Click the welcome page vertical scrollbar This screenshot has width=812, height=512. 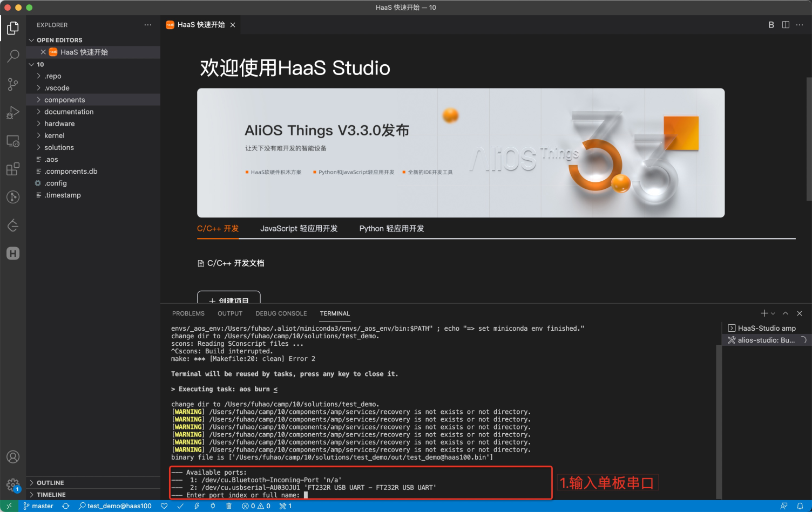(809, 139)
